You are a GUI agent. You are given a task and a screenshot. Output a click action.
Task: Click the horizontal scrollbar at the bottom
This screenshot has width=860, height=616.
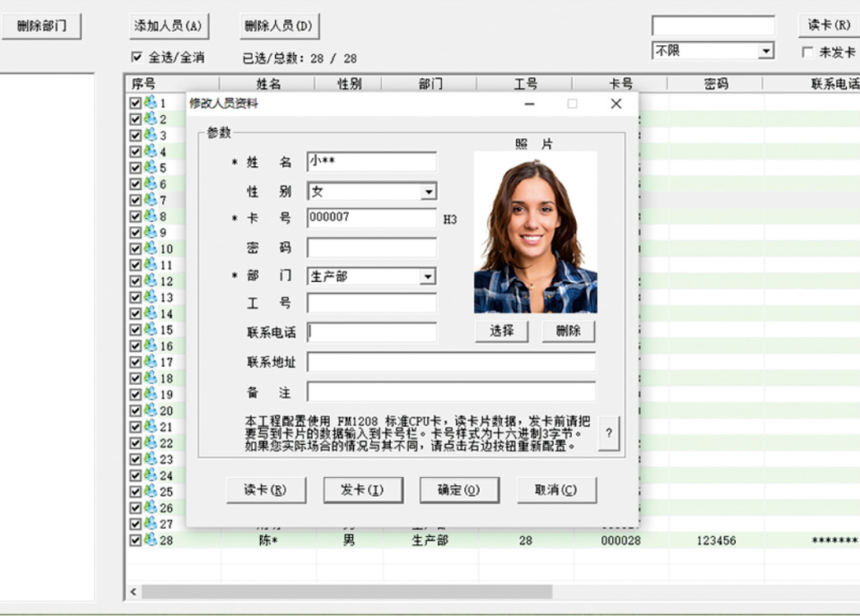click(x=346, y=592)
